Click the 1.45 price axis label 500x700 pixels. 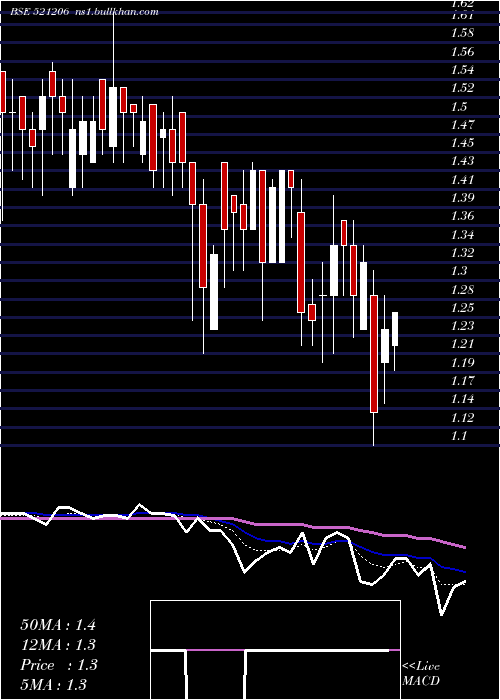pos(462,143)
